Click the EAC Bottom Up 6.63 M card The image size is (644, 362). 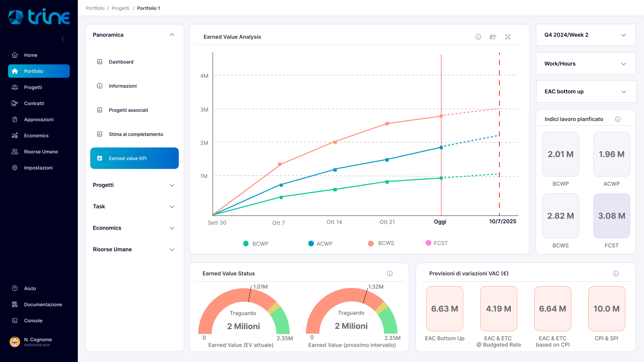point(444,308)
